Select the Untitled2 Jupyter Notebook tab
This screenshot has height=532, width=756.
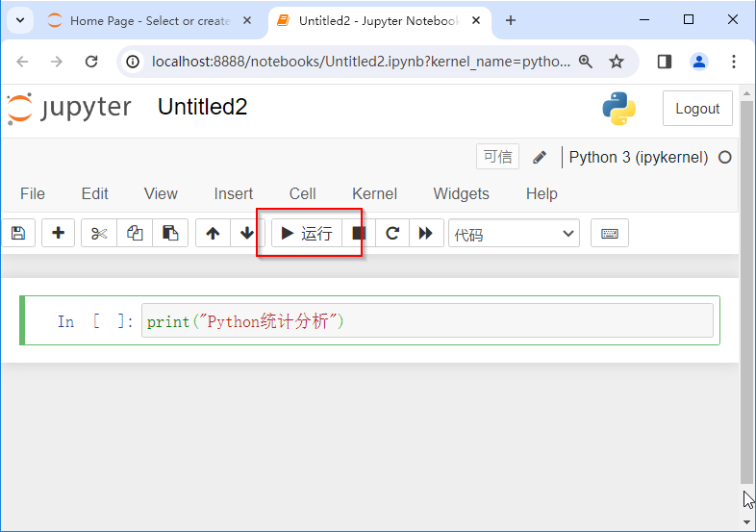(380, 21)
